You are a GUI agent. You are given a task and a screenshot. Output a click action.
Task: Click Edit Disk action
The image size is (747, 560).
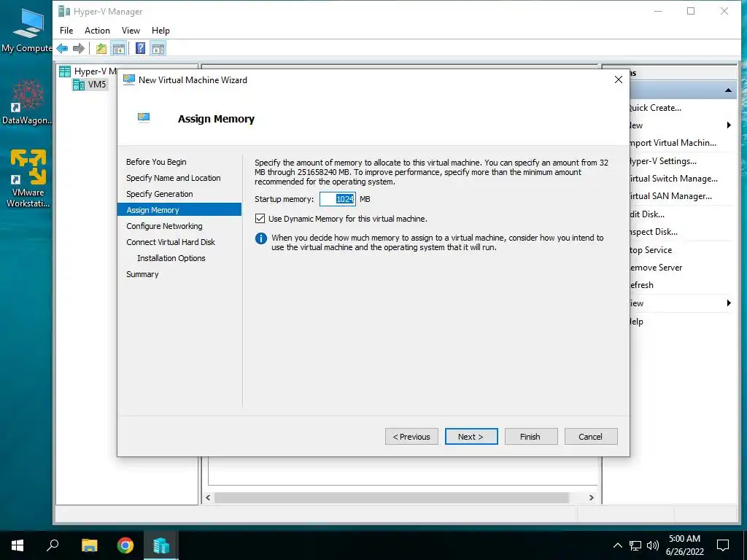pyautogui.click(x=647, y=214)
